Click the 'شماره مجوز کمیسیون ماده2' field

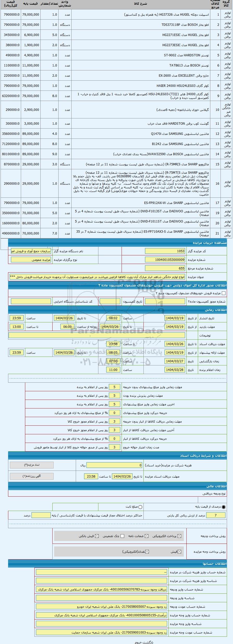tap(165, 302)
